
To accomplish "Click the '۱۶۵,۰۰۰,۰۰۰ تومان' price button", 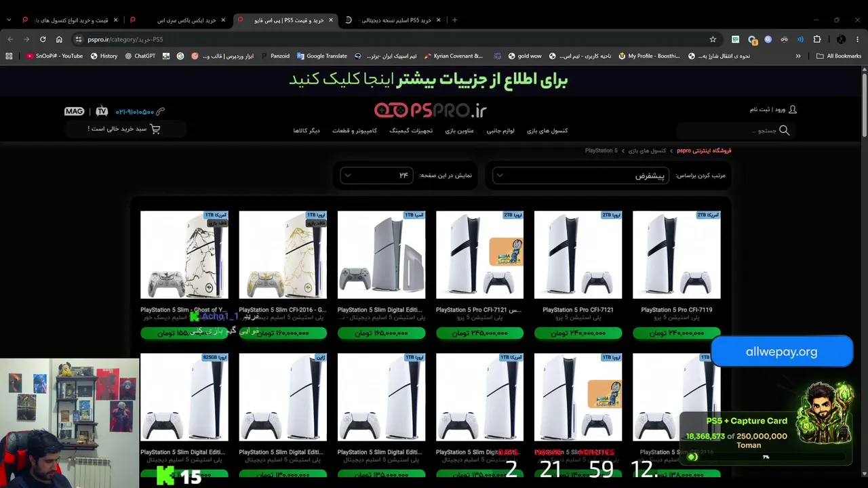I will coord(382,333).
